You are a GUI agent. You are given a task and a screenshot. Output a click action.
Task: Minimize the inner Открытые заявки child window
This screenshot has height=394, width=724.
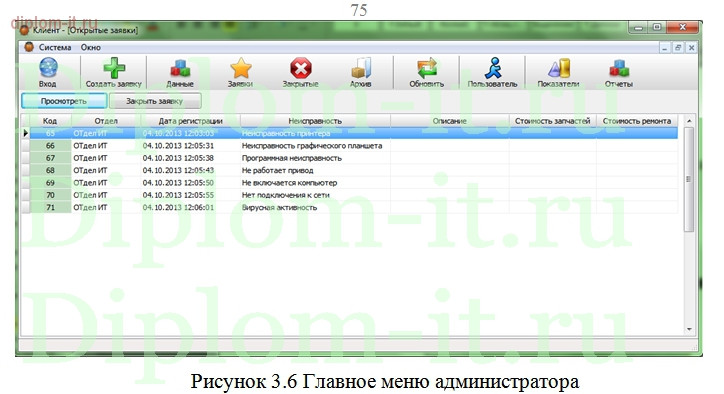[x=664, y=48]
